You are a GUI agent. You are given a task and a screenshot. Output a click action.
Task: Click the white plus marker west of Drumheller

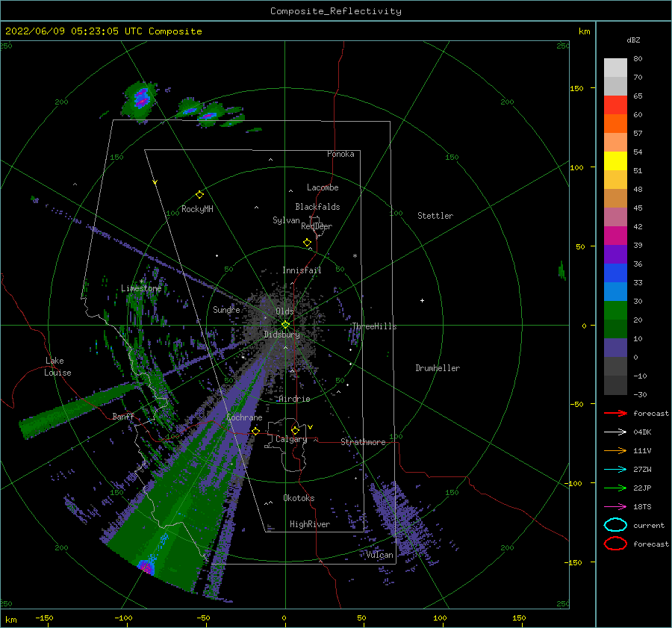click(x=422, y=300)
